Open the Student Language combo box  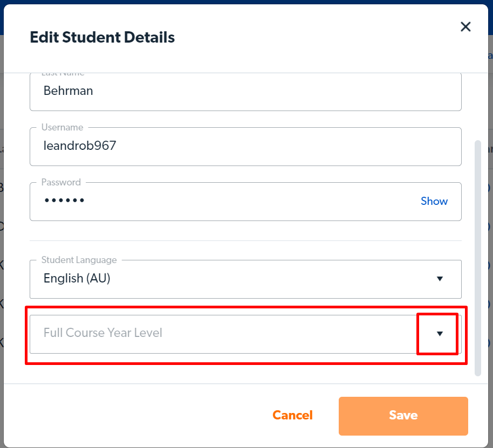coord(245,279)
